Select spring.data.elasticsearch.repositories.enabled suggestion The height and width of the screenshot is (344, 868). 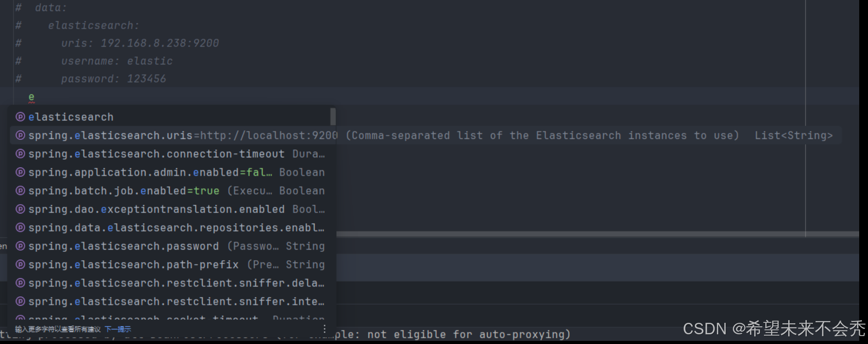[x=172, y=228]
